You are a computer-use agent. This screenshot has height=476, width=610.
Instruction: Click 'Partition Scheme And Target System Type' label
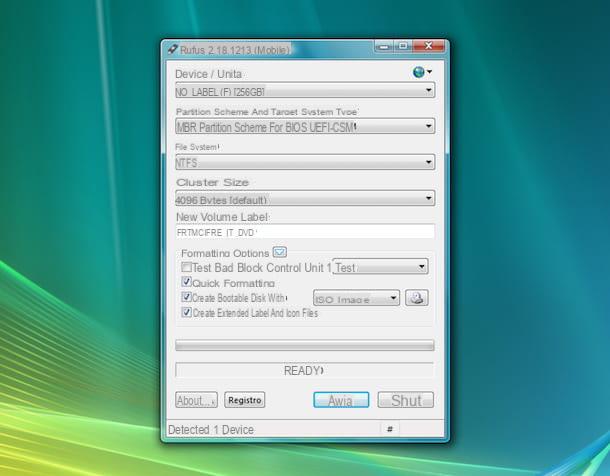267,112
